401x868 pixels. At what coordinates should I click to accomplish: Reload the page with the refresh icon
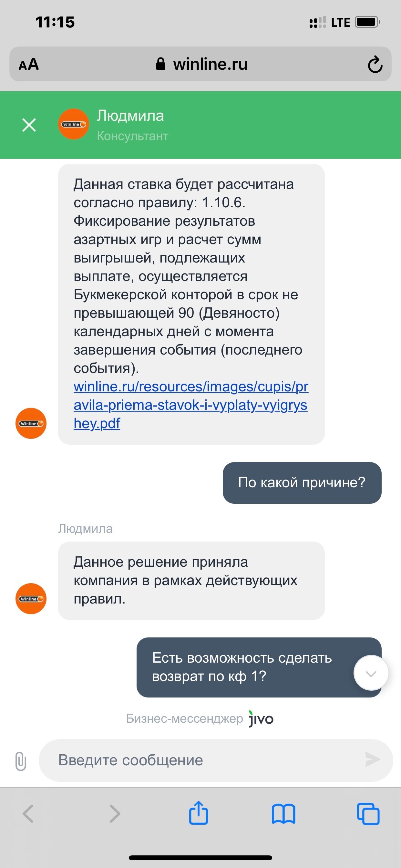coord(375,64)
